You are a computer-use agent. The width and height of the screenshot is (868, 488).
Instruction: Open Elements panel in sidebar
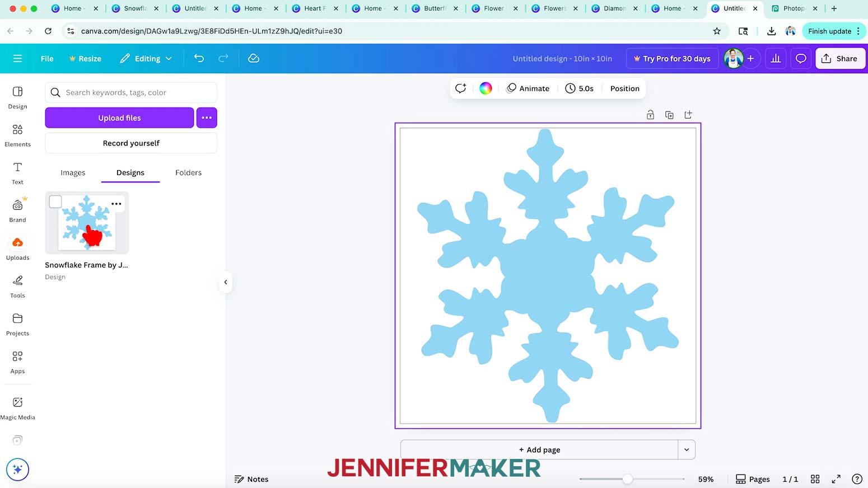click(17, 135)
